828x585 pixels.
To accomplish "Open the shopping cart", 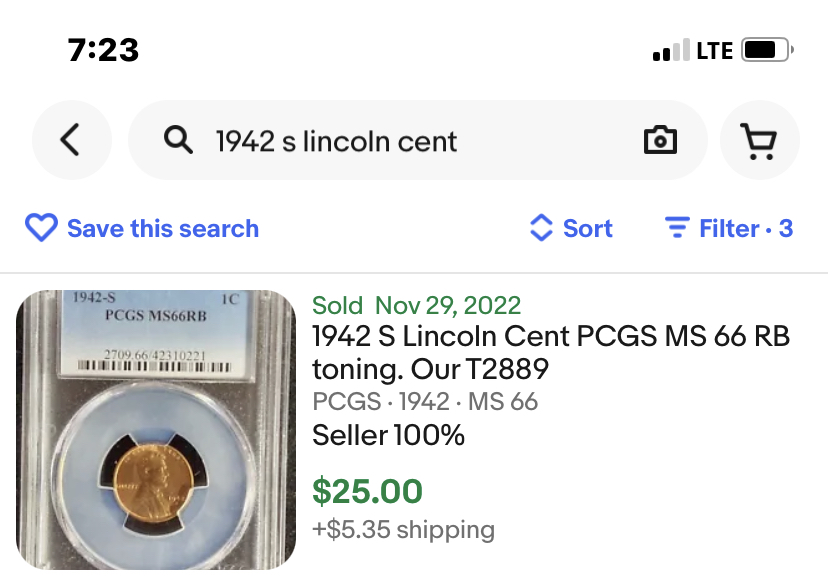I will 760,141.
